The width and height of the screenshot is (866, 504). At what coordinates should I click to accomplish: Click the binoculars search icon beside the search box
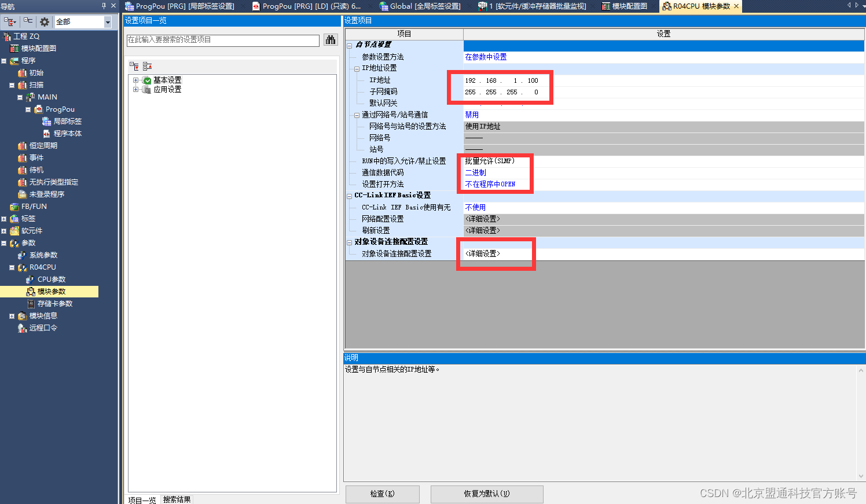(x=331, y=41)
